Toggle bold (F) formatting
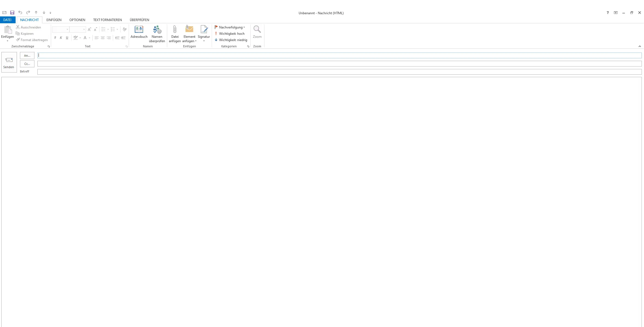The image size is (644, 327). 55,38
